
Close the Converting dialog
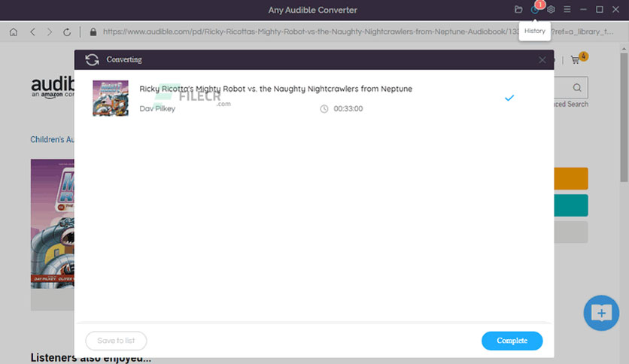point(542,60)
